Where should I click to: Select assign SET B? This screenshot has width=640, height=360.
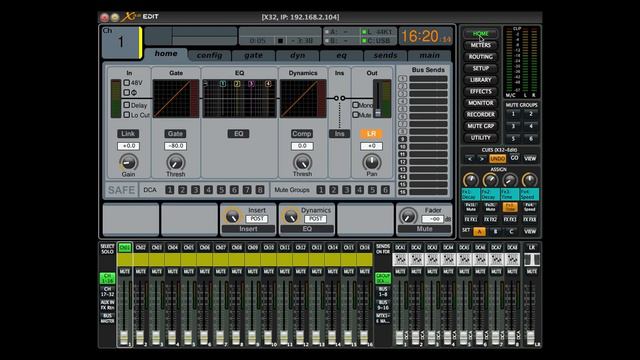[x=495, y=232]
